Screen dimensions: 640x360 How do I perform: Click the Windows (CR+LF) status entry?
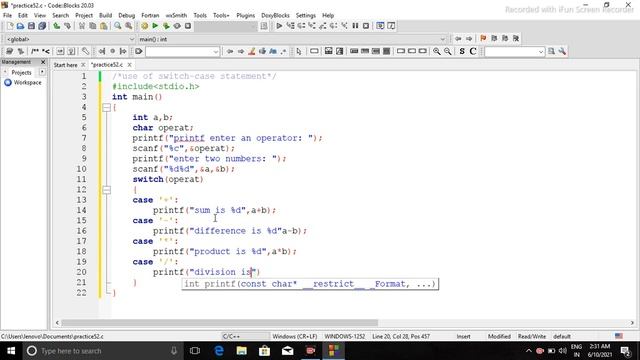[295, 336]
